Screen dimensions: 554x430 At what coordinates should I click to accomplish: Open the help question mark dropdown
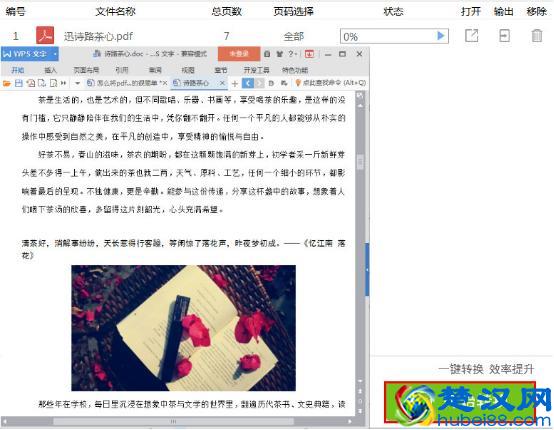point(292,54)
